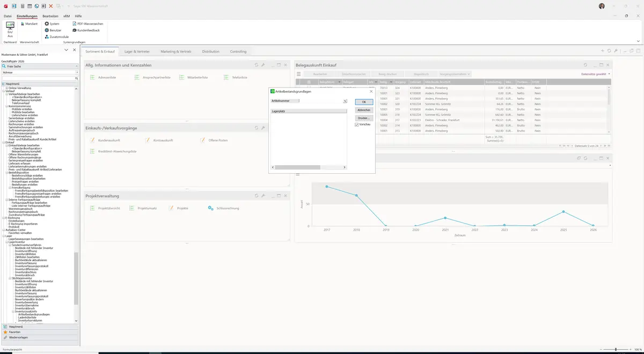Viewport: 644px width, 354px height.
Task: Open the Belegauskunft Einkauf hamburger menu
Action: tap(298, 73)
